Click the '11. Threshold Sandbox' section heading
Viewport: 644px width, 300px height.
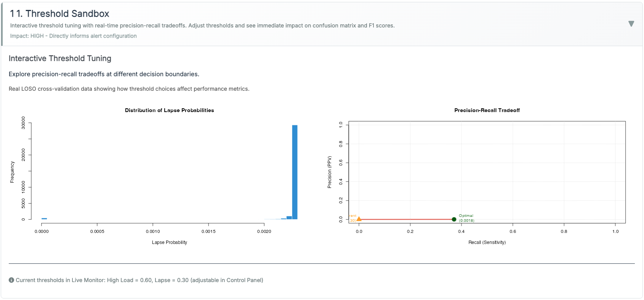(x=59, y=14)
